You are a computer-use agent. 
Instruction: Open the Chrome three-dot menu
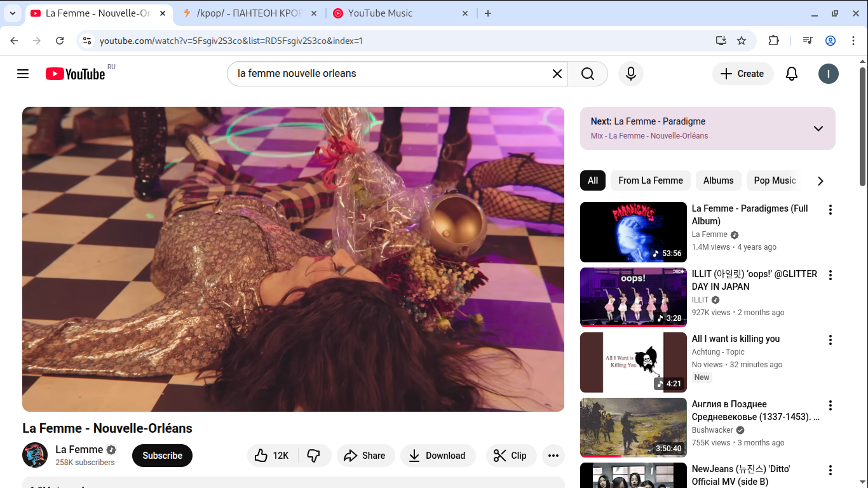click(853, 41)
